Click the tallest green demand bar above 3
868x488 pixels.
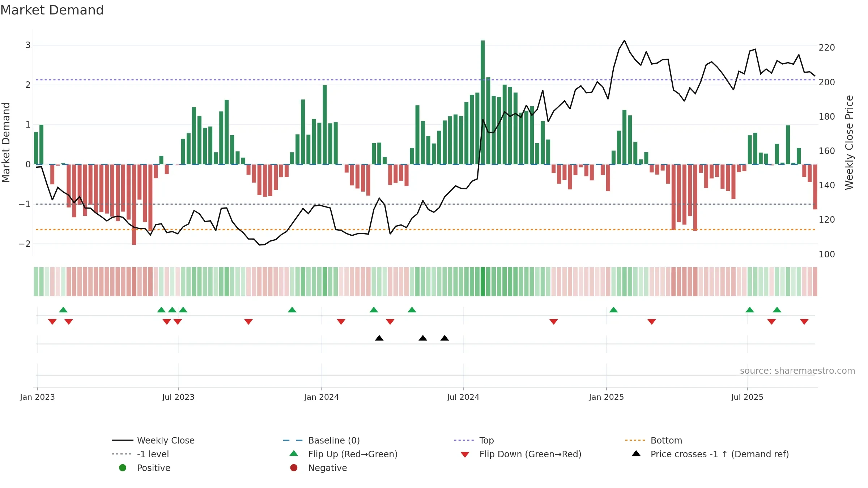point(483,102)
